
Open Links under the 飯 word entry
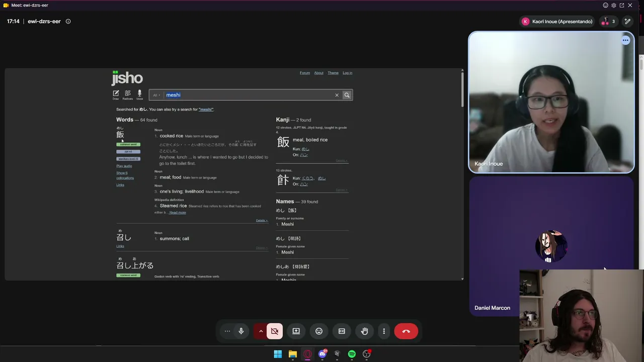coord(120,185)
